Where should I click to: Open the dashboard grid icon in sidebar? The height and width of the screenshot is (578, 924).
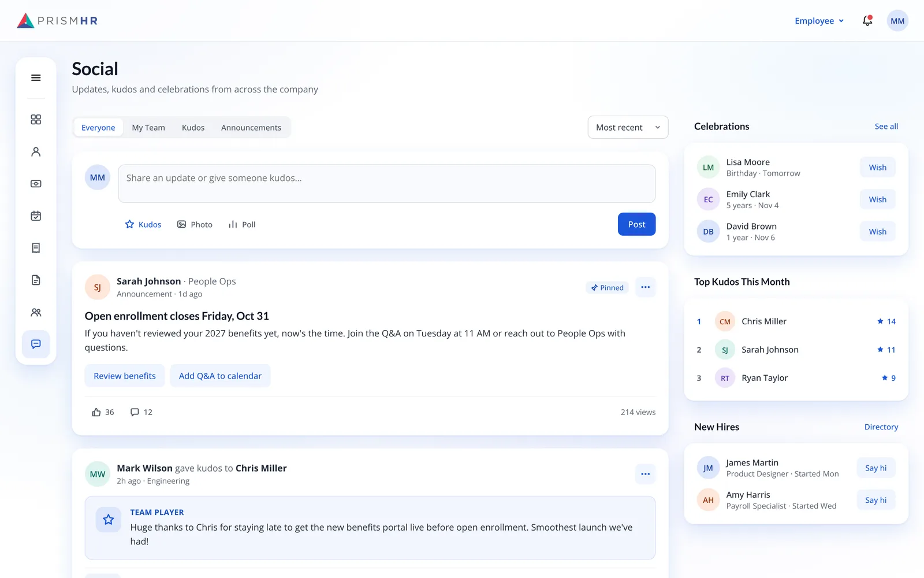[x=36, y=120]
